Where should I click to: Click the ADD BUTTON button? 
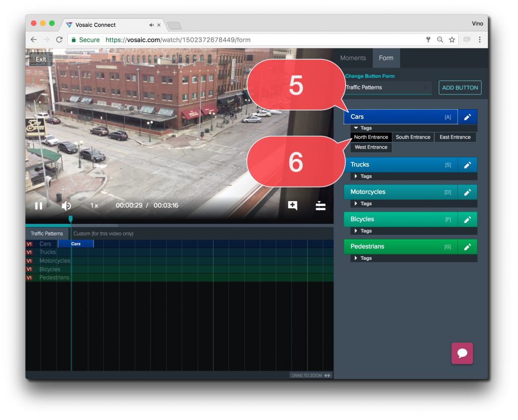click(460, 88)
